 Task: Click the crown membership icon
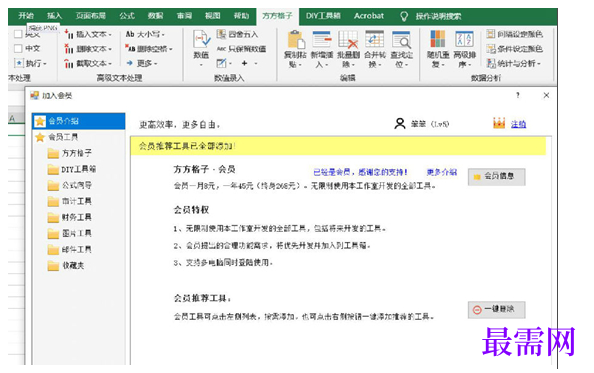(x=499, y=123)
